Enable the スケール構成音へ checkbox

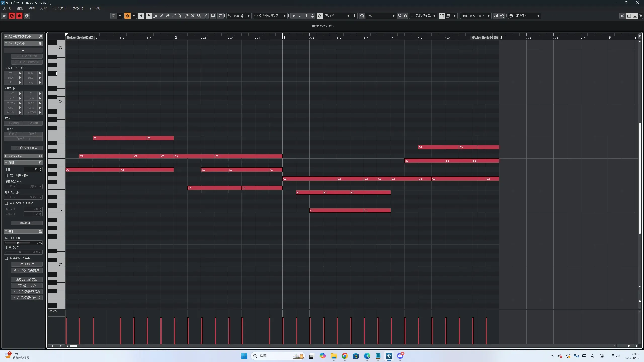click(x=6, y=175)
